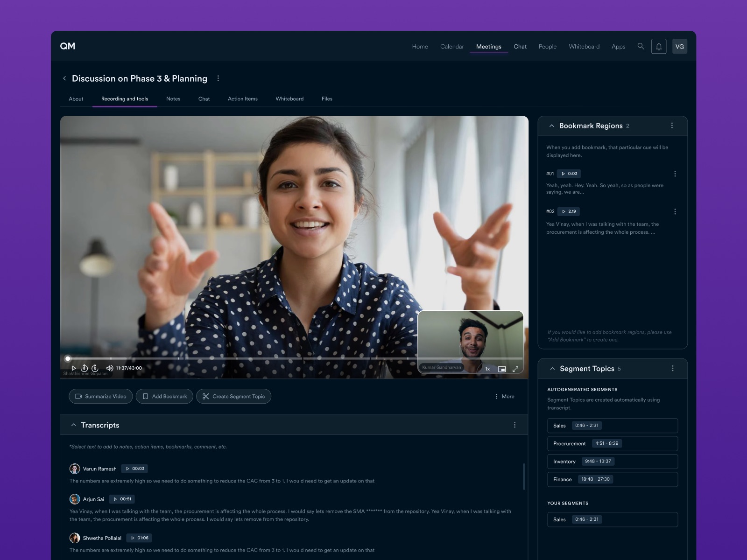Open Segment Topics panel options menu

(x=673, y=369)
